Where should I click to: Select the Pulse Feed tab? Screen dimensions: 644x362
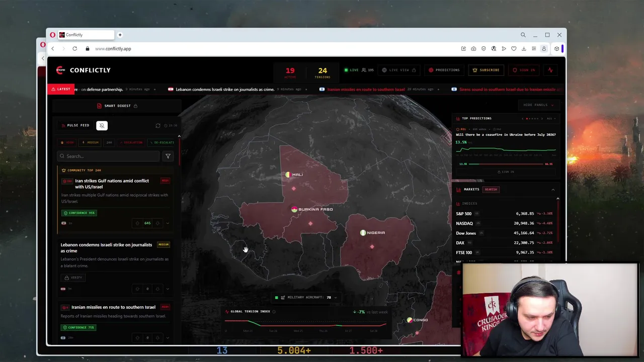click(x=75, y=126)
